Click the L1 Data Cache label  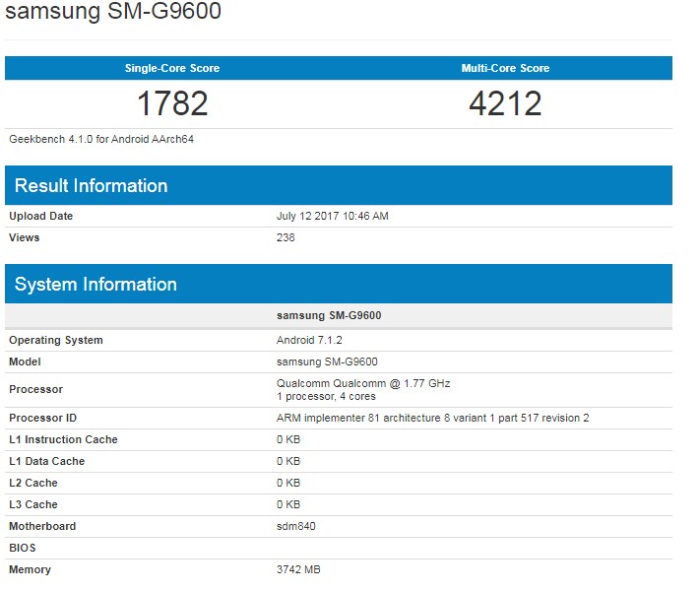point(46,461)
